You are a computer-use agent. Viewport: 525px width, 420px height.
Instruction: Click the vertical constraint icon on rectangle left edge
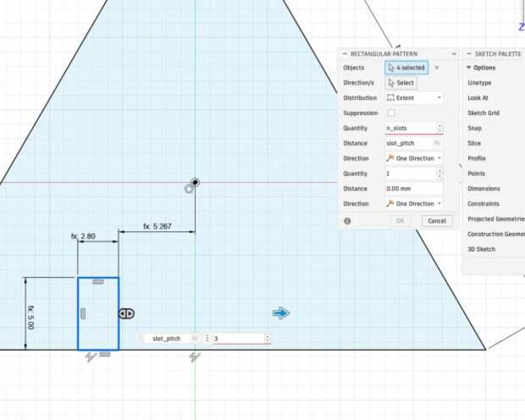tap(83, 314)
